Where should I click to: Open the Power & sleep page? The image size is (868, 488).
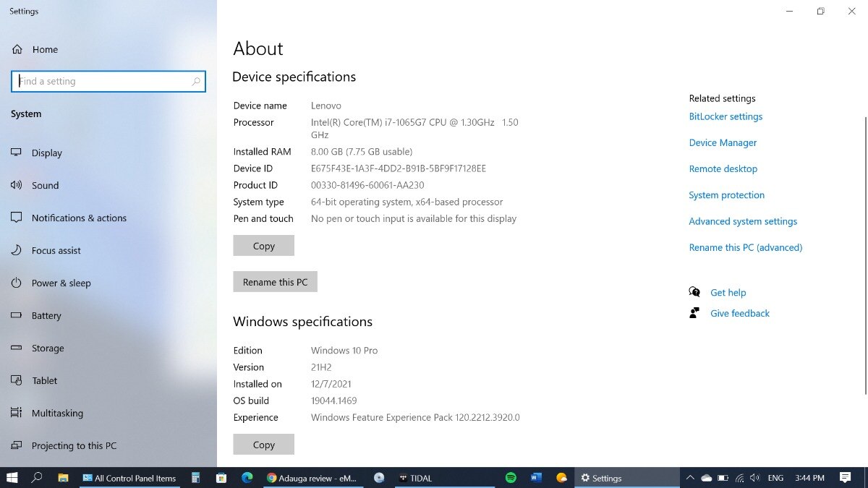(61, 283)
